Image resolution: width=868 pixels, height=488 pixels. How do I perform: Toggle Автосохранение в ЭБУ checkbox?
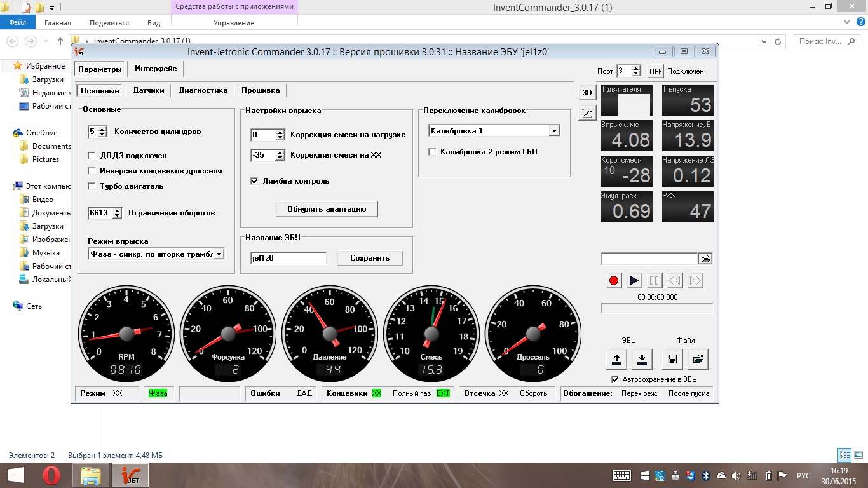point(615,379)
